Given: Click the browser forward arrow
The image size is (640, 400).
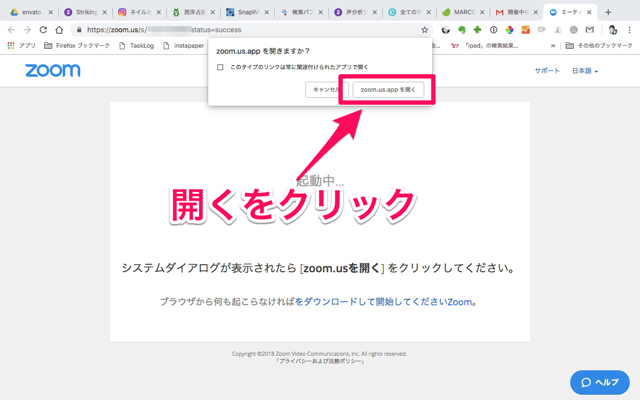Looking at the screenshot, I should click(x=27, y=30).
